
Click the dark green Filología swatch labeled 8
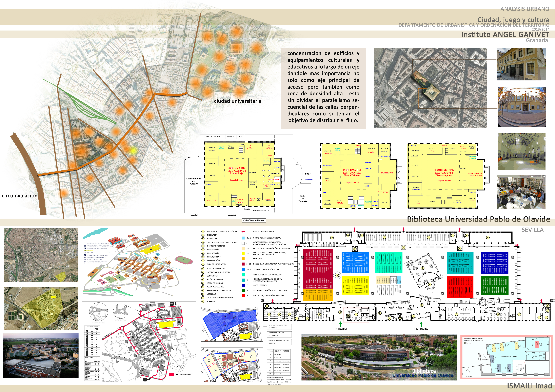coord(243,291)
